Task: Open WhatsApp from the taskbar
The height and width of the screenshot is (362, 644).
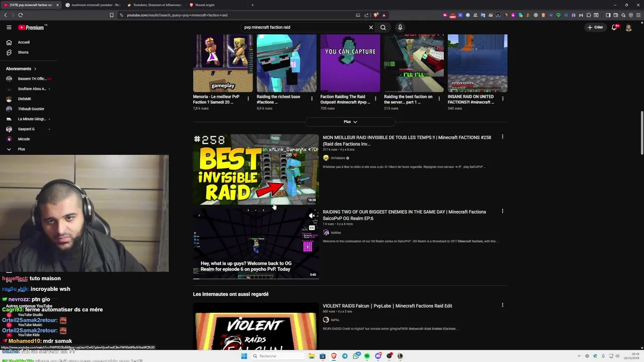Action: [356, 356]
